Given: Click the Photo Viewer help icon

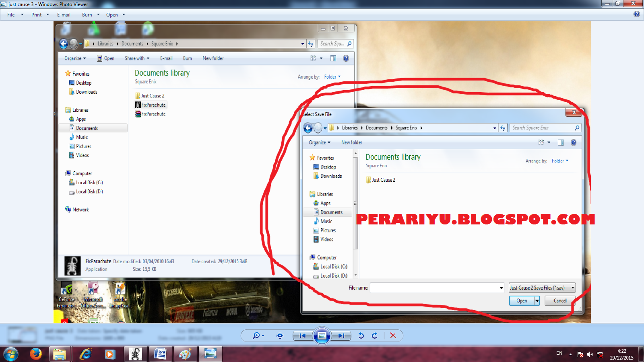Looking at the screenshot, I should coord(636,14).
